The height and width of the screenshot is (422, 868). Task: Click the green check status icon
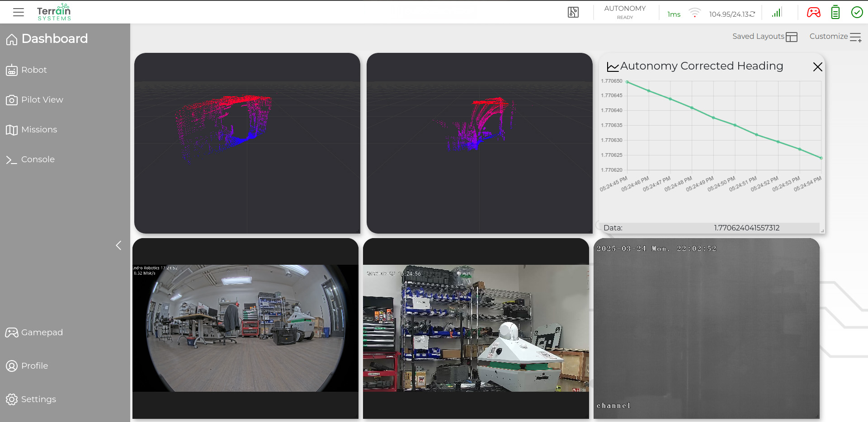coord(857,12)
